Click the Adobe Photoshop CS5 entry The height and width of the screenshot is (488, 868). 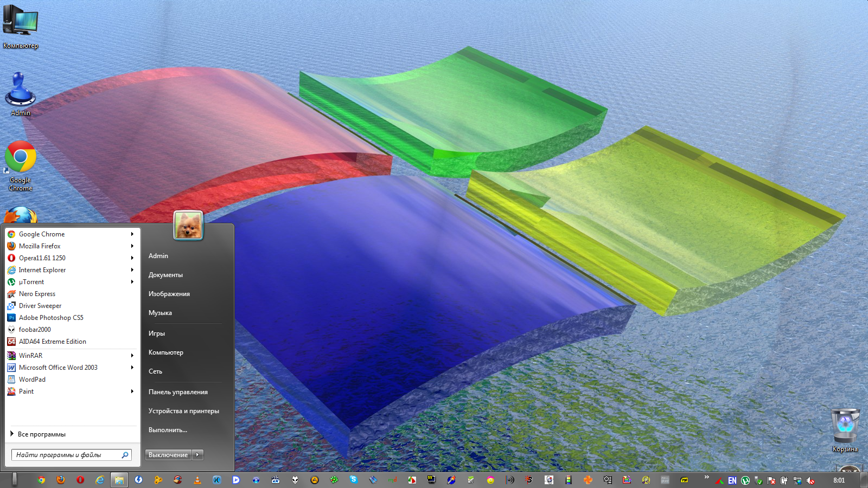click(51, 318)
